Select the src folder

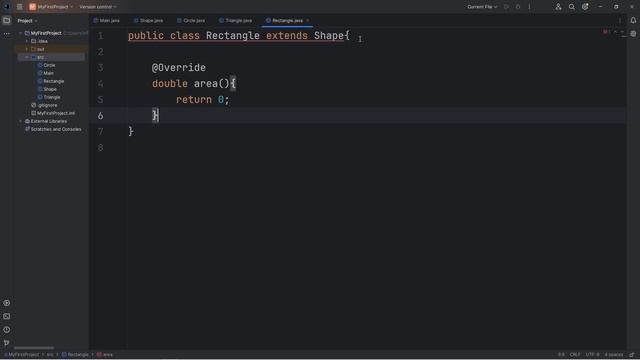pyautogui.click(x=51, y=57)
